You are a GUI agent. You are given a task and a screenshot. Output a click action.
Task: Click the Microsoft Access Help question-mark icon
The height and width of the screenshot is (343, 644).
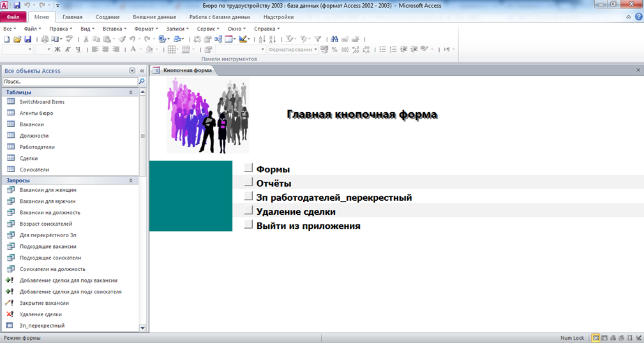point(639,17)
